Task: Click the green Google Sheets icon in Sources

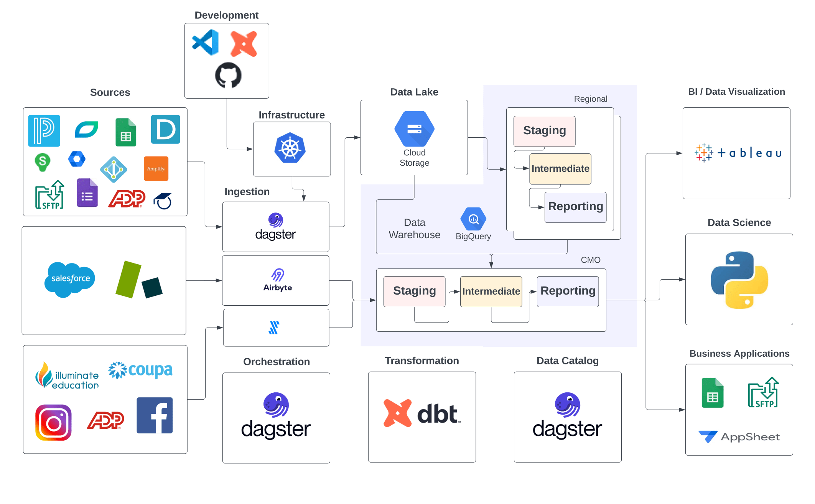Action: [126, 132]
